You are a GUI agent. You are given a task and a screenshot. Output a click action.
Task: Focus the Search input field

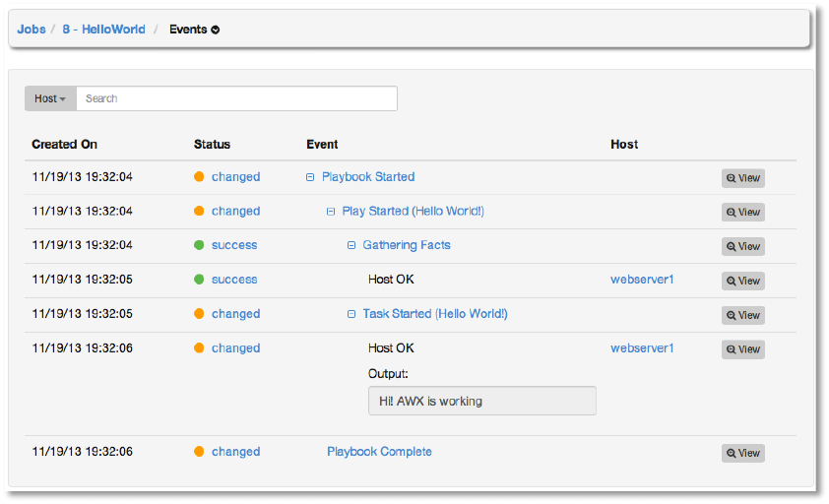pyautogui.click(x=236, y=98)
